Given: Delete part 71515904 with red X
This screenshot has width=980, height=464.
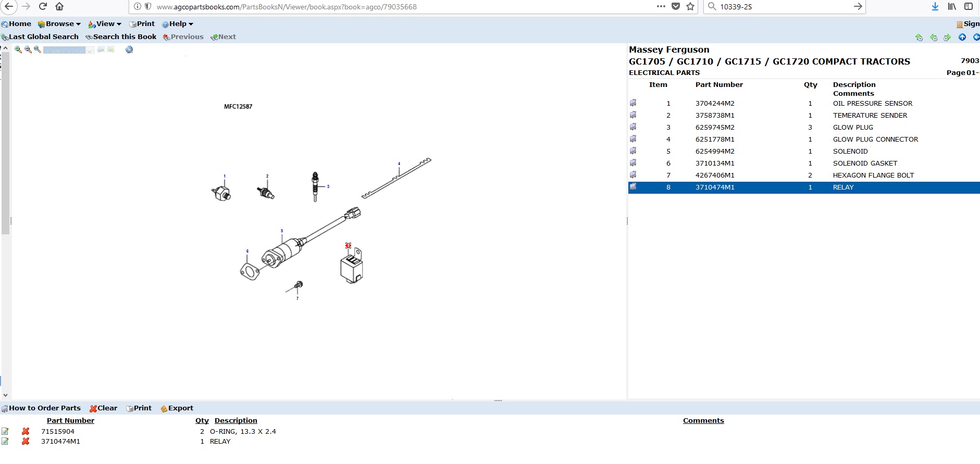Looking at the screenshot, I should pos(26,432).
